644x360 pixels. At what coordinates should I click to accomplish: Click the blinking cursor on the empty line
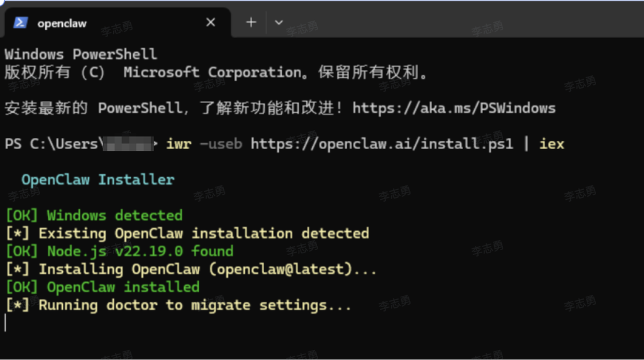tap(6, 323)
